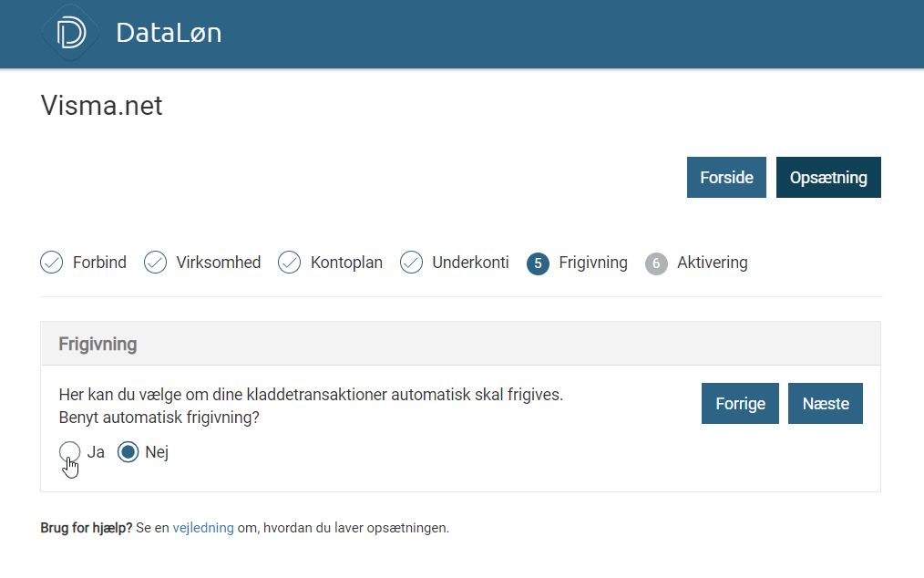
Task: Click the Virksomhed step checkmark icon
Action: [156, 263]
